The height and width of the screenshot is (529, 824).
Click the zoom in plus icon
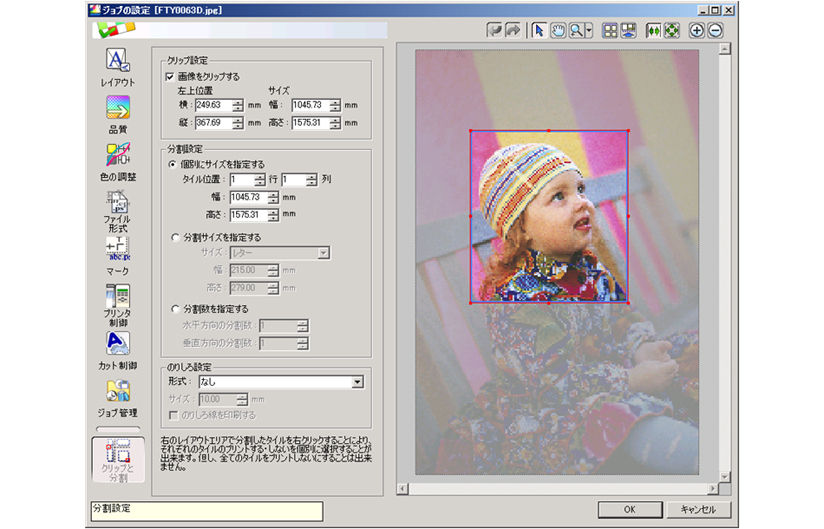[x=697, y=30]
